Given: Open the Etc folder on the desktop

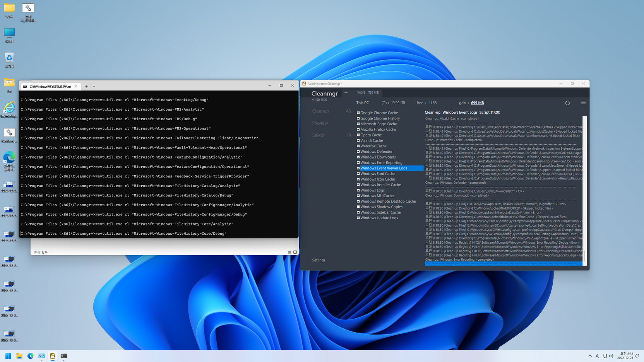Looking at the screenshot, I should coord(9,85).
